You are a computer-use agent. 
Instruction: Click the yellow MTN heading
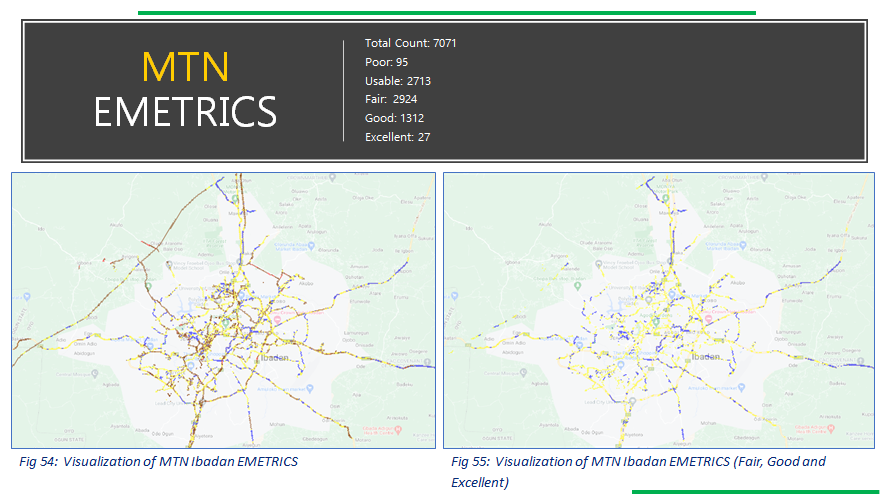click(185, 67)
